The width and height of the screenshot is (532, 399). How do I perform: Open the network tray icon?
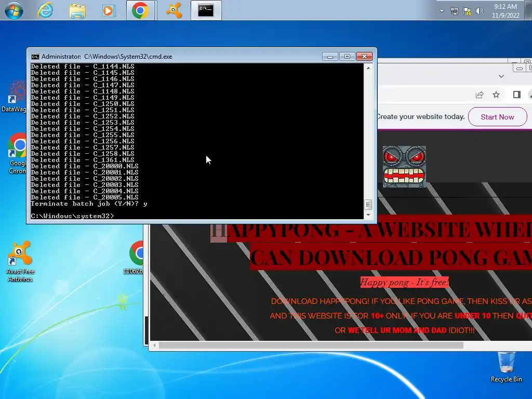coord(455,11)
